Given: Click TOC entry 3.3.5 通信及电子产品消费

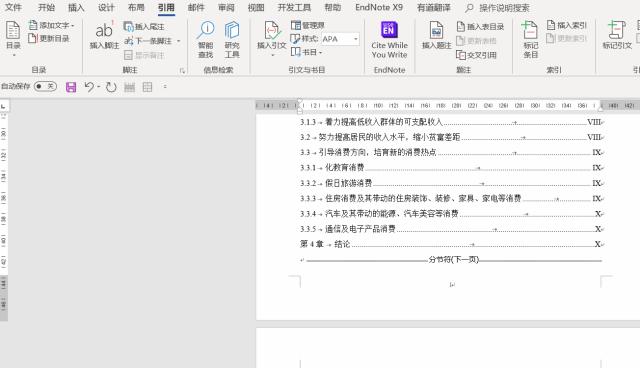Looking at the screenshot, I should 451,229.
